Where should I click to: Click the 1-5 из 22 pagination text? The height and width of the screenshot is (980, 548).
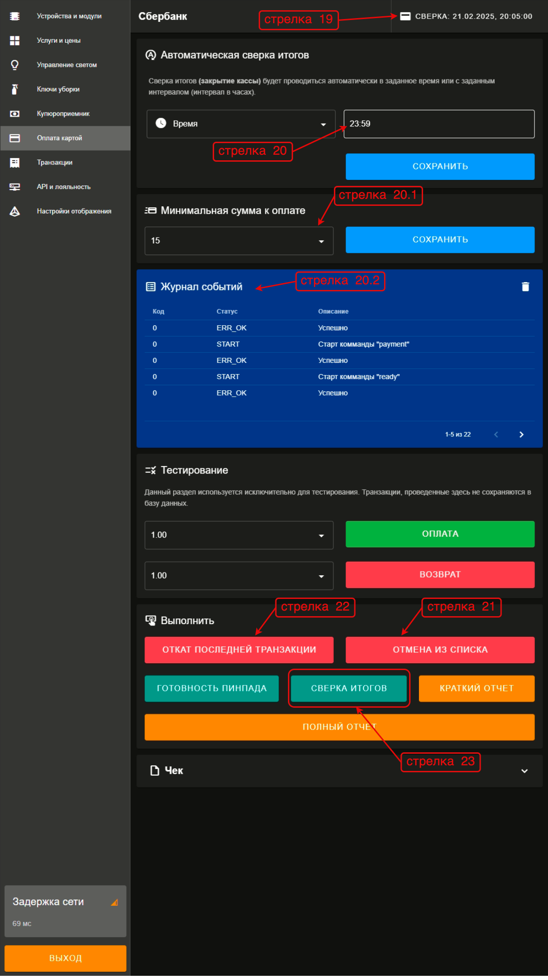pyautogui.click(x=458, y=434)
